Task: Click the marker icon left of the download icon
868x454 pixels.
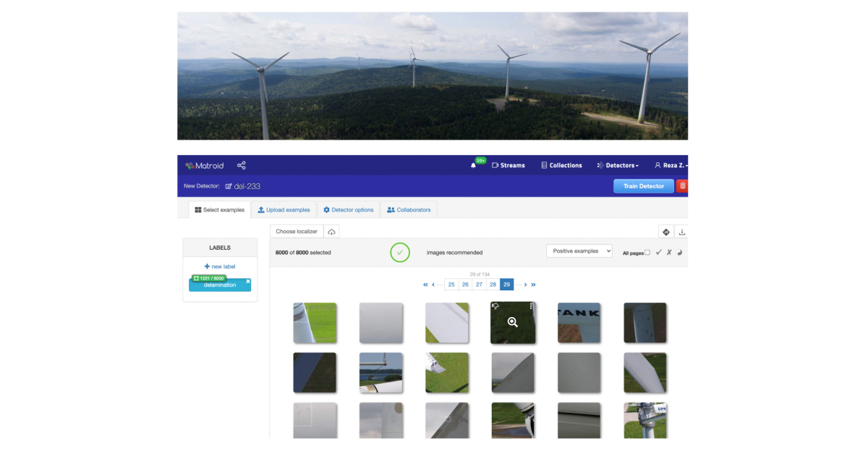Action: (666, 232)
